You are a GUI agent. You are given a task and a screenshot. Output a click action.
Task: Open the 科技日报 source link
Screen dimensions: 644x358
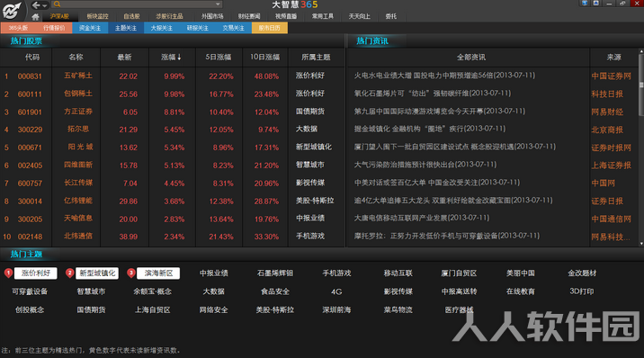coord(607,94)
